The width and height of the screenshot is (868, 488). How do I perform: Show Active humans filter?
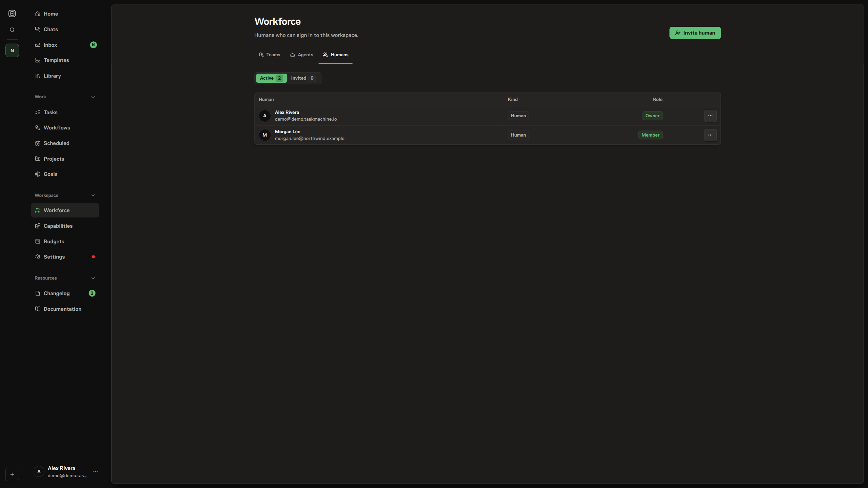coord(272,78)
